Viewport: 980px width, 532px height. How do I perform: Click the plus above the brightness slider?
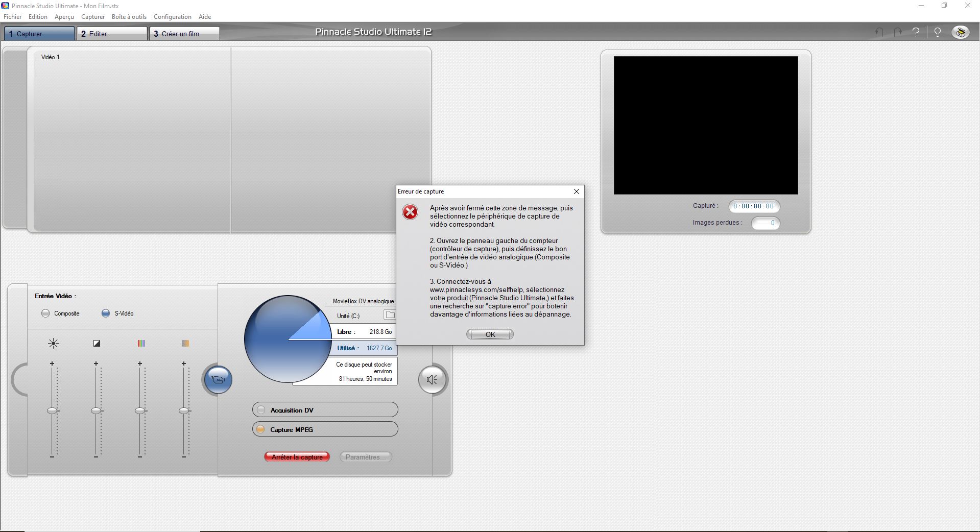(52, 364)
